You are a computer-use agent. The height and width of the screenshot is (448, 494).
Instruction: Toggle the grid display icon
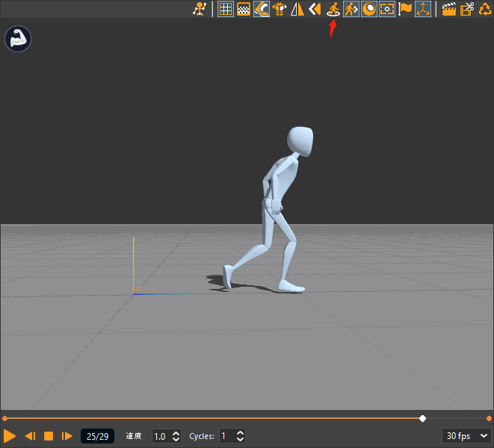point(225,9)
